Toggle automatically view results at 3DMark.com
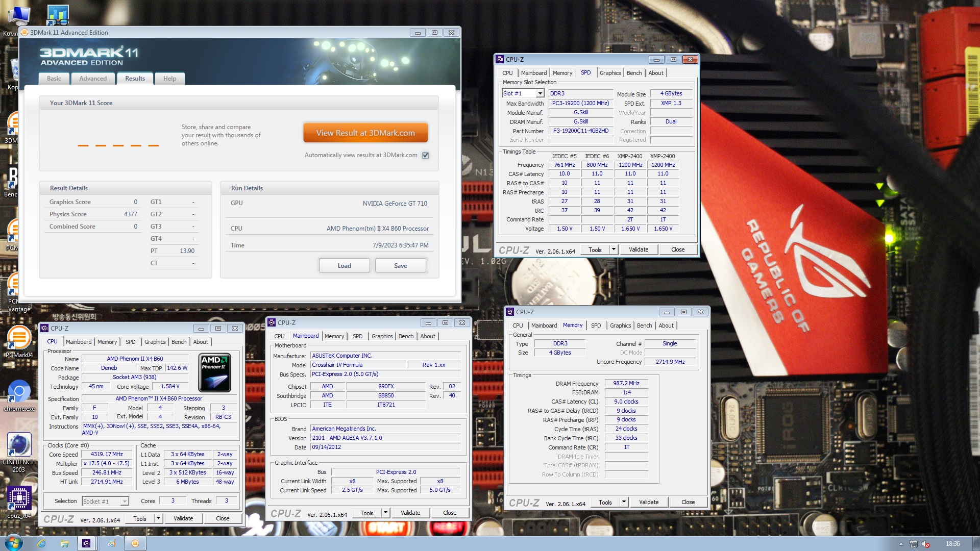Viewport: 980px width, 551px height. [x=425, y=155]
